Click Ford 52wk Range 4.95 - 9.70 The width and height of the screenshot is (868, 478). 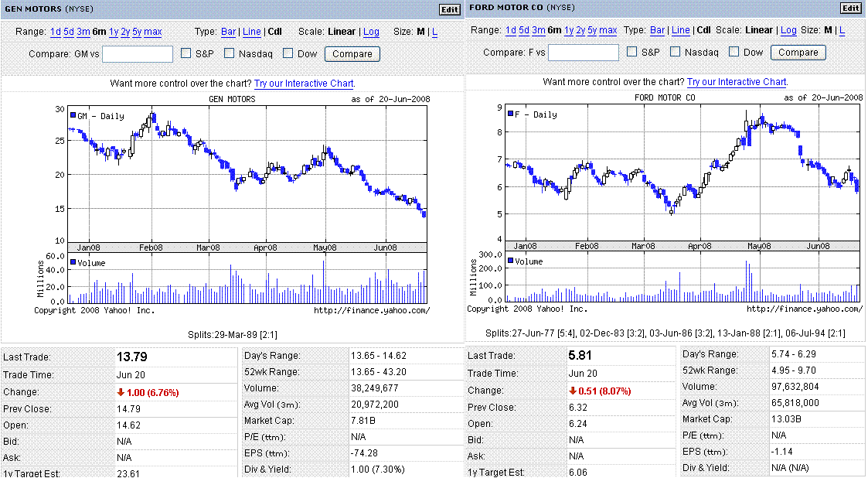(x=794, y=370)
